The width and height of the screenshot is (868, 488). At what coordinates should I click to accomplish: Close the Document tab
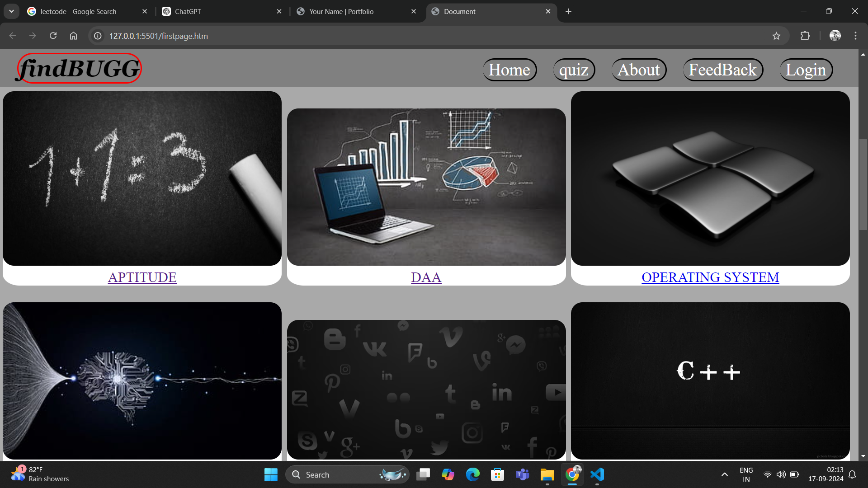click(548, 11)
